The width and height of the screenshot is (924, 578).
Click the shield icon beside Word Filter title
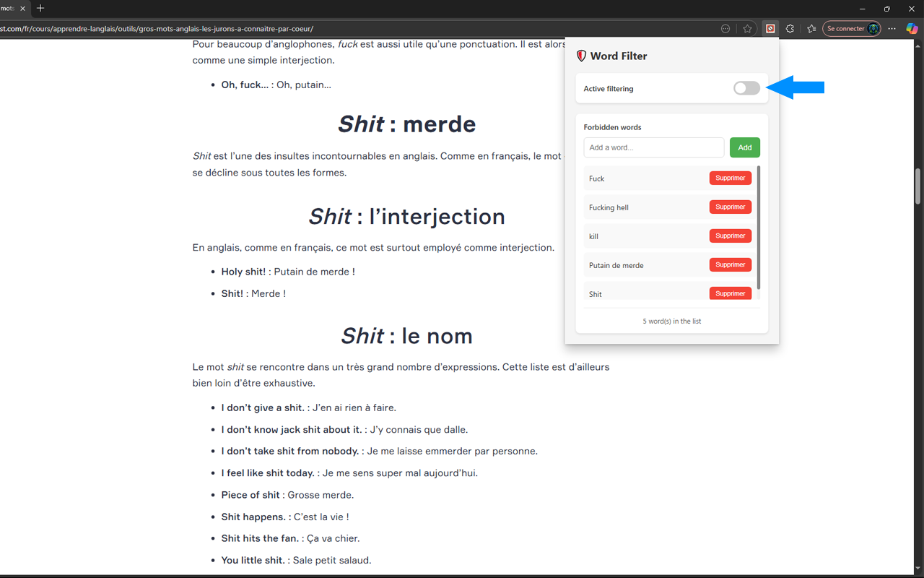click(580, 56)
